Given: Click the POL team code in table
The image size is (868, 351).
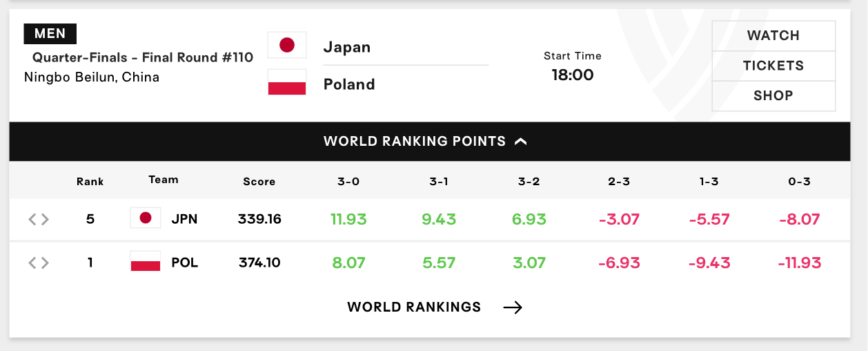Looking at the screenshot, I should coord(185,263).
